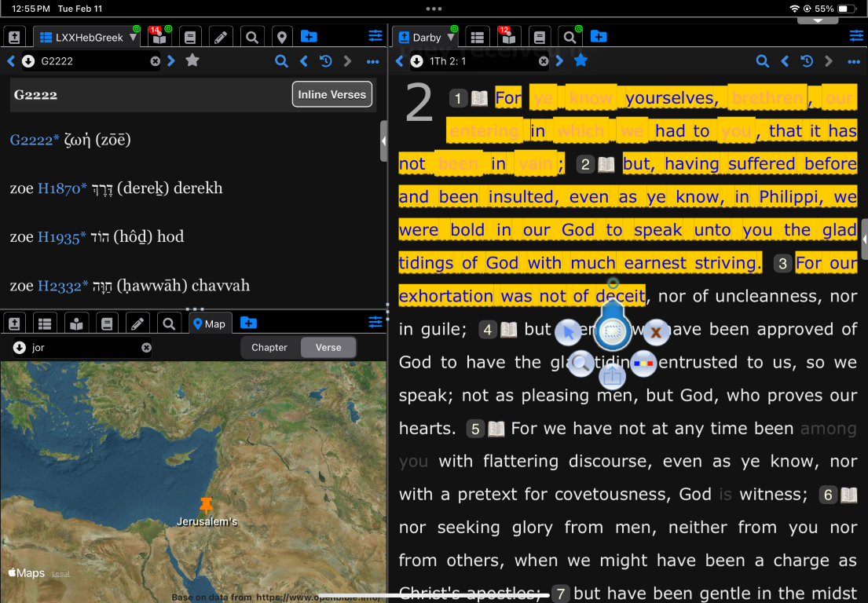
Task: Open commentary tab with 12 badge
Action: point(507,37)
